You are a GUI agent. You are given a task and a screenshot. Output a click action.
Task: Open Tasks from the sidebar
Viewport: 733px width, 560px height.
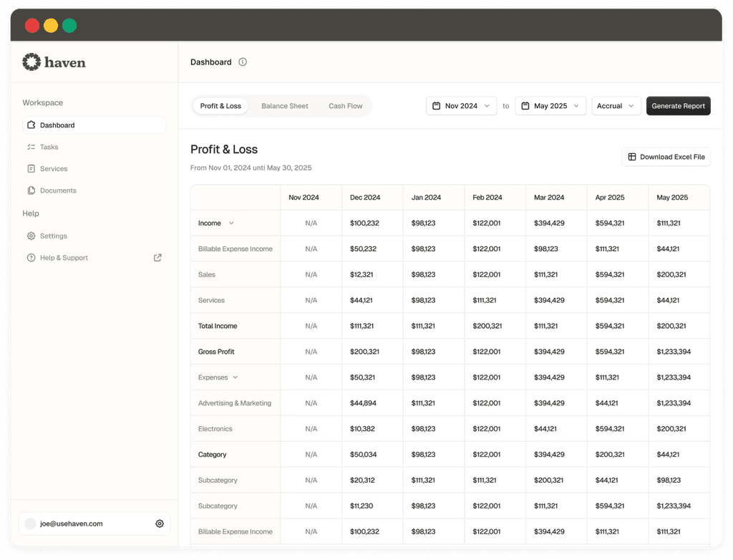tap(49, 147)
